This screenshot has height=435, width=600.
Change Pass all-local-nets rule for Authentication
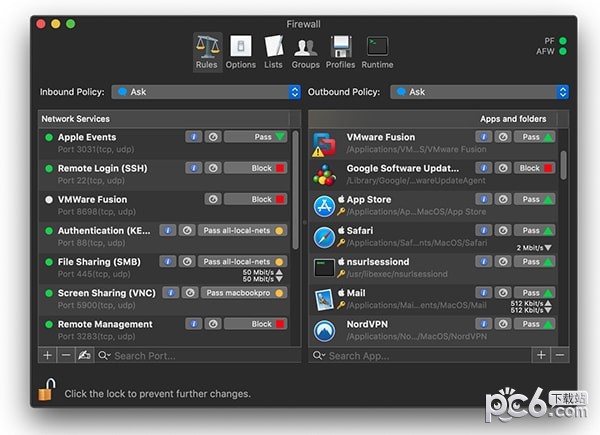(243, 230)
